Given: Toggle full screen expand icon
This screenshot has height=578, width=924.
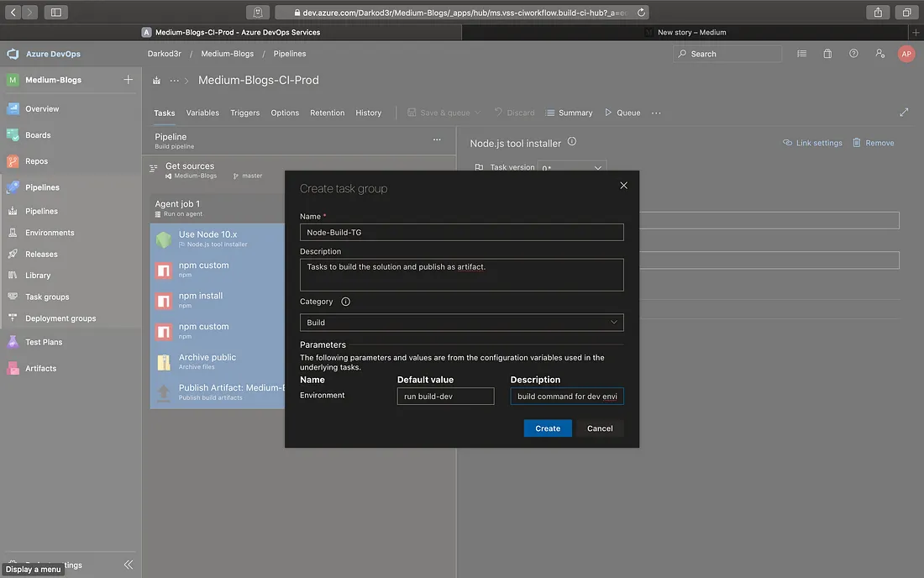Looking at the screenshot, I should point(904,113).
